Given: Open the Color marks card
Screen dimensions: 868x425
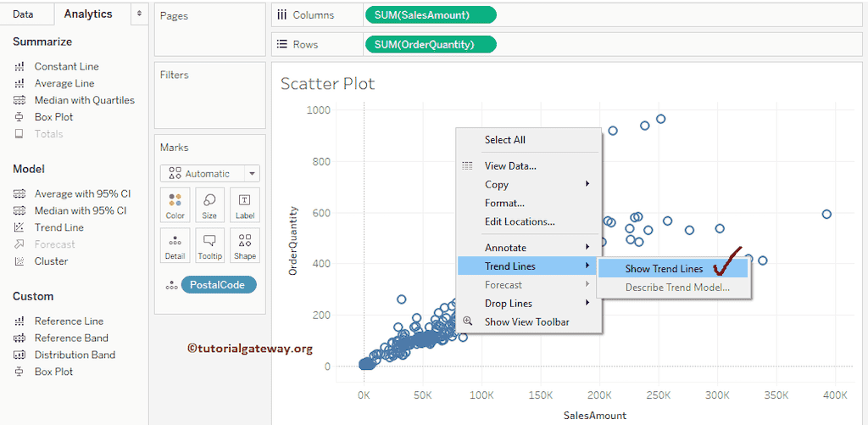Looking at the screenshot, I should point(175,205).
